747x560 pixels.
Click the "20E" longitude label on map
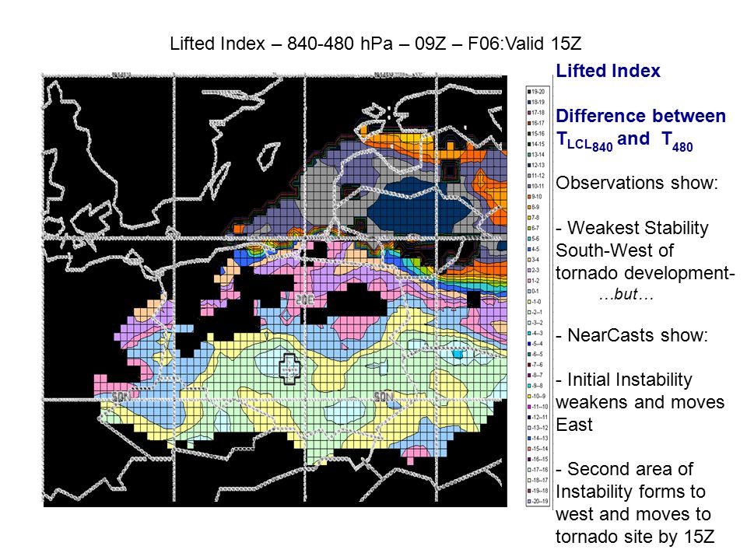pos(305,300)
